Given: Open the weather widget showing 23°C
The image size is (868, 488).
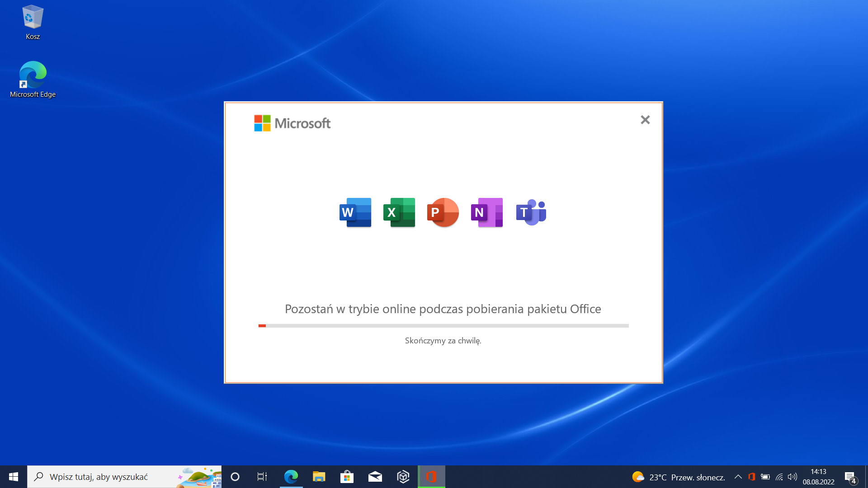Looking at the screenshot, I should click(678, 477).
